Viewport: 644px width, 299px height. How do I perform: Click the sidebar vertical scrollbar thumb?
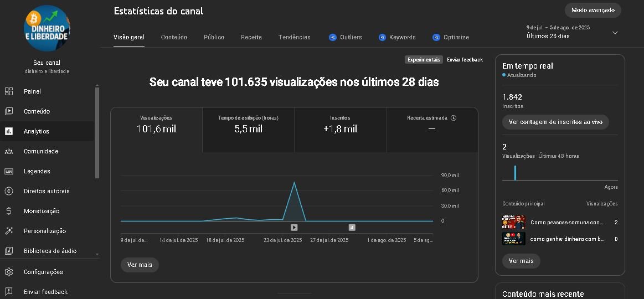[97, 133]
